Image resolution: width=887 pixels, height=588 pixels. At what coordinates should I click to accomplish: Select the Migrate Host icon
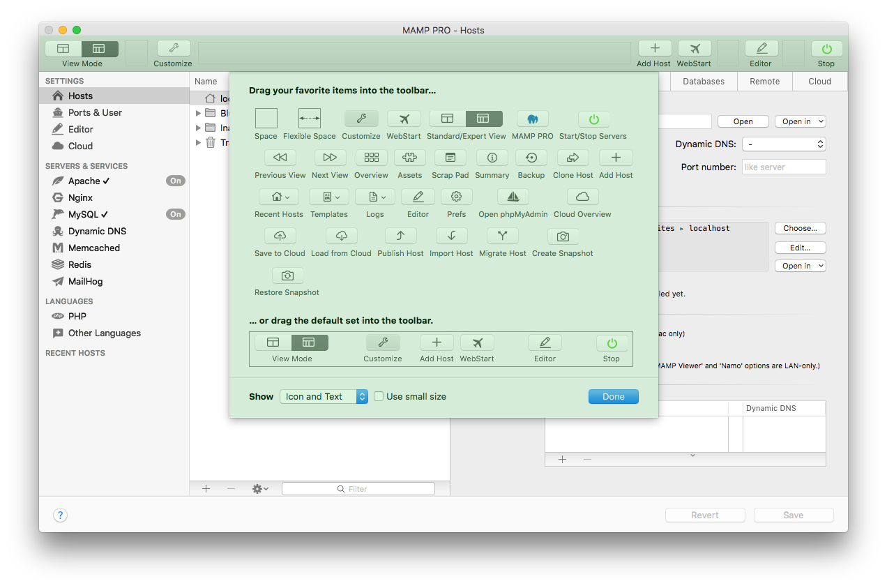click(x=502, y=235)
